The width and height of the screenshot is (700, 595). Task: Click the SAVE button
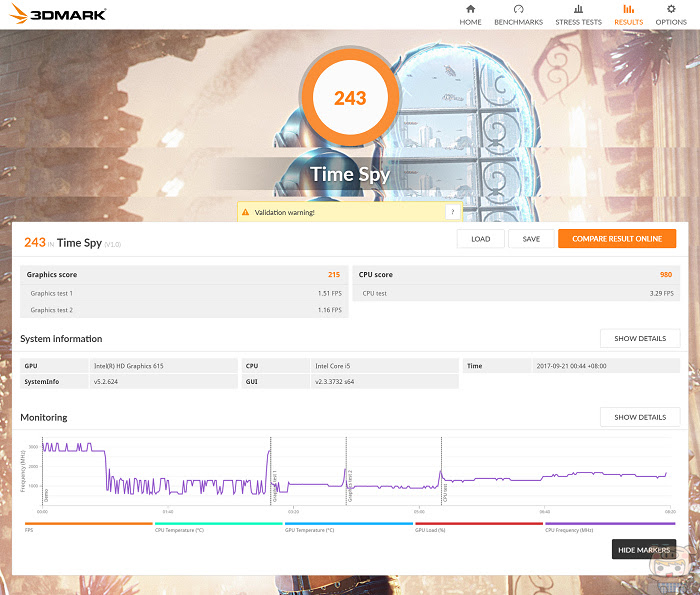(x=531, y=239)
